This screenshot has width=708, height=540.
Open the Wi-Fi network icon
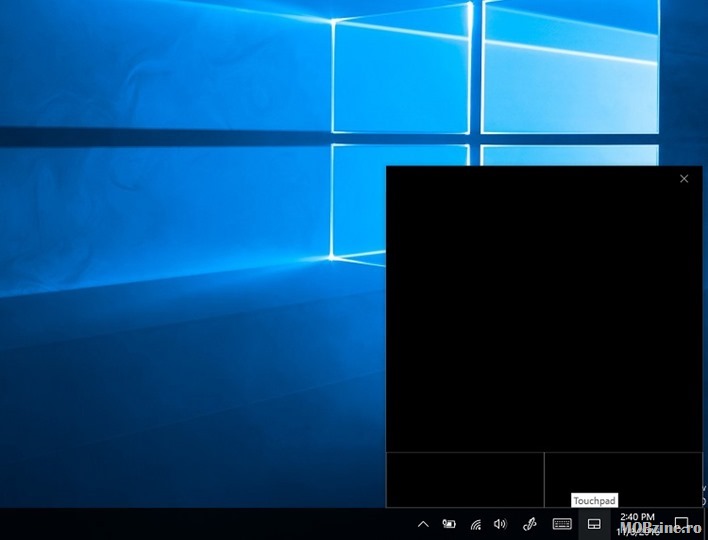[x=475, y=524]
